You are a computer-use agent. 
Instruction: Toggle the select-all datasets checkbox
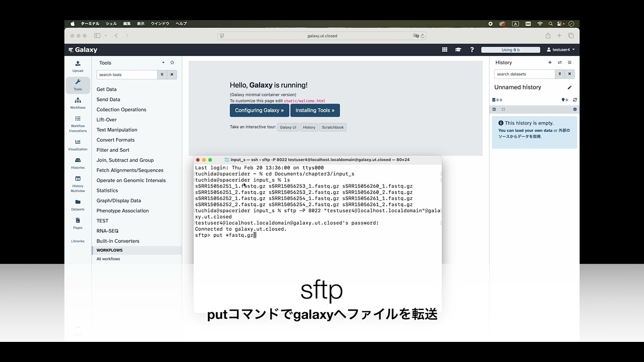pyautogui.click(x=494, y=109)
